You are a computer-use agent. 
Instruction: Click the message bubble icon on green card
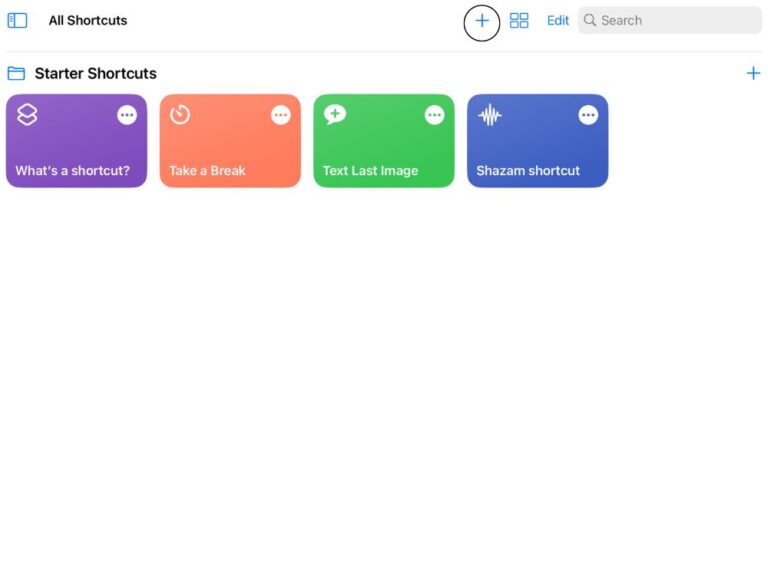[335, 115]
